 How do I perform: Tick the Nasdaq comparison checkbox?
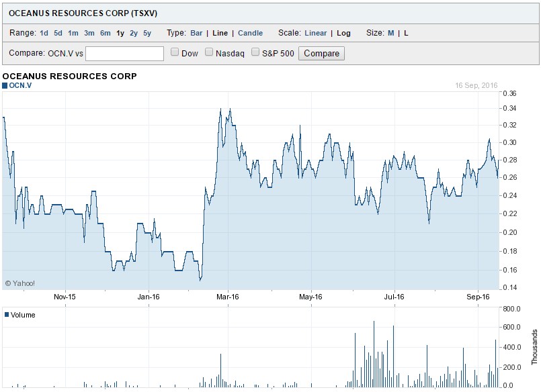(x=209, y=52)
